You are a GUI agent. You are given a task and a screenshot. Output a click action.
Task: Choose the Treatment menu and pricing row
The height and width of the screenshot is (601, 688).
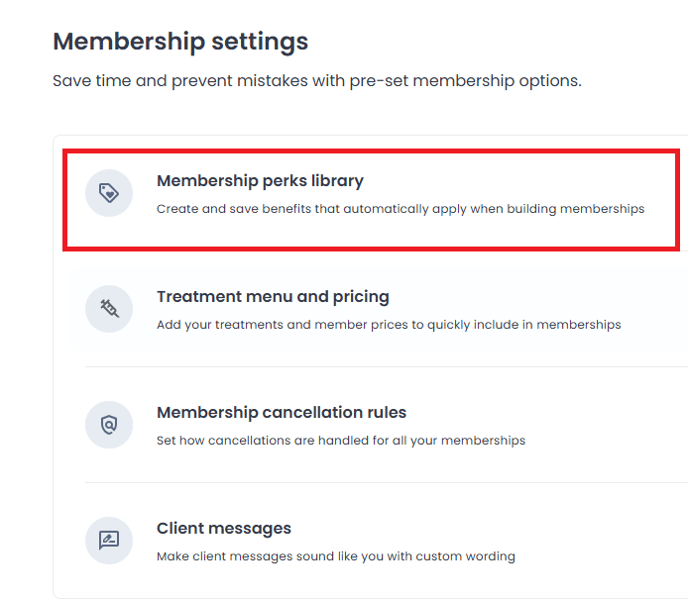point(378,309)
